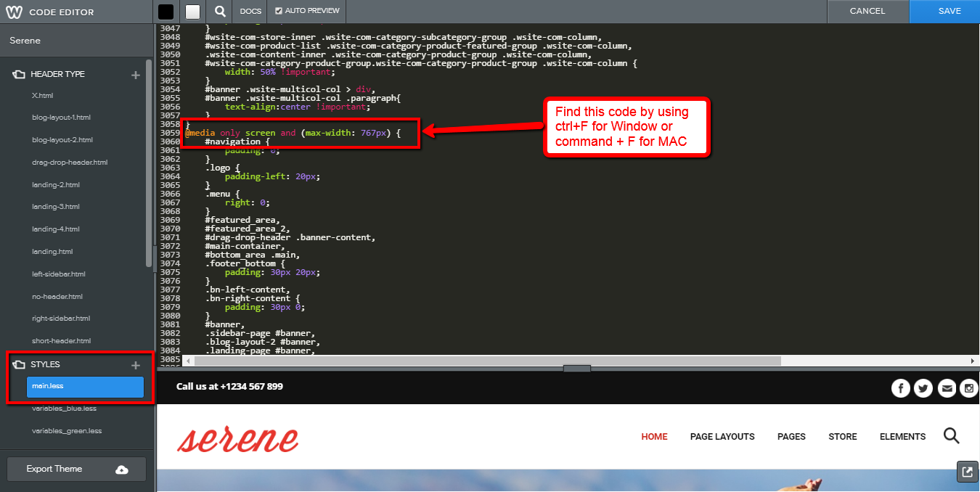Click the Twitter icon in preview
Screen dimensions: 980x492
(x=923, y=388)
